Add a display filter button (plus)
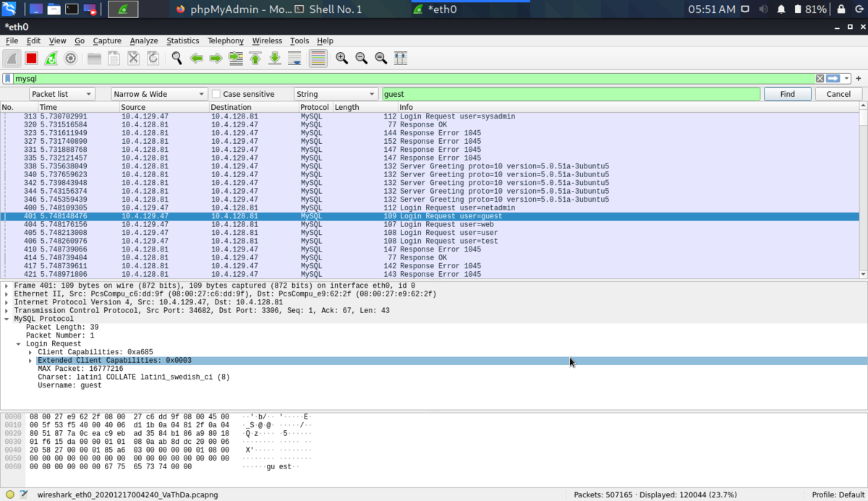 [x=859, y=78]
